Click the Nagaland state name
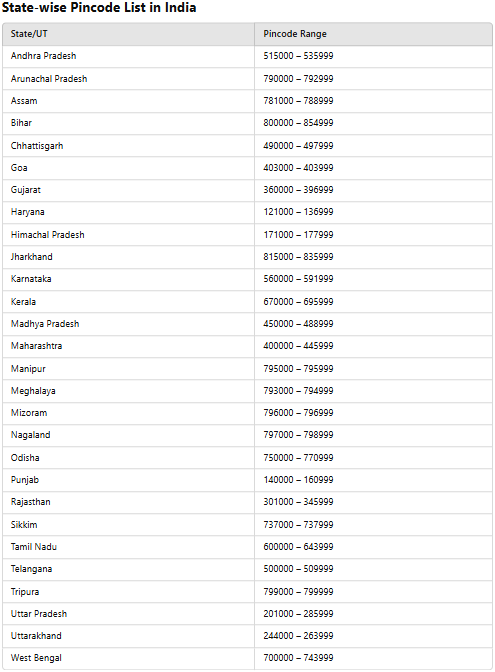The height and width of the screenshot is (672, 495). [x=30, y=435]
